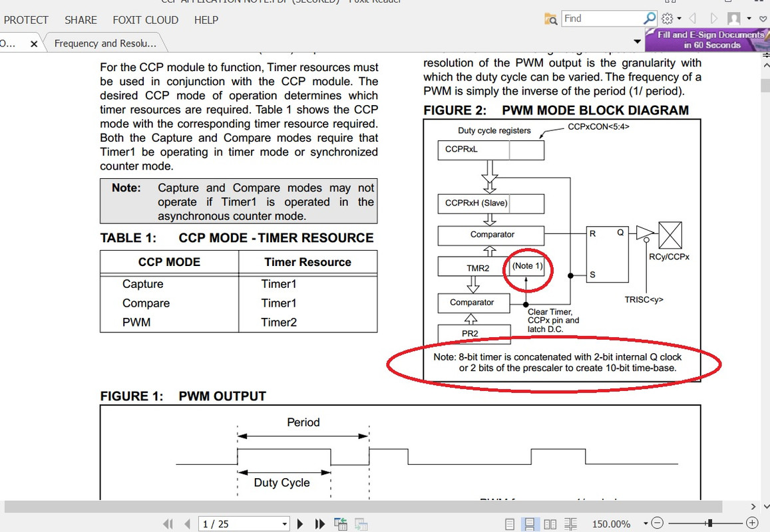The width and height of the screenshot is (770, 532).
Task: Click the next view icon in status bar
Action: (361, 523)
